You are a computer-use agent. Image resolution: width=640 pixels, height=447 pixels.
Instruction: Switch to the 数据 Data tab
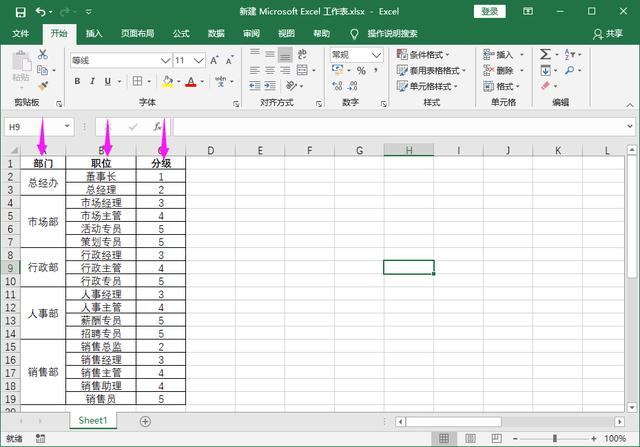(216, 33)
